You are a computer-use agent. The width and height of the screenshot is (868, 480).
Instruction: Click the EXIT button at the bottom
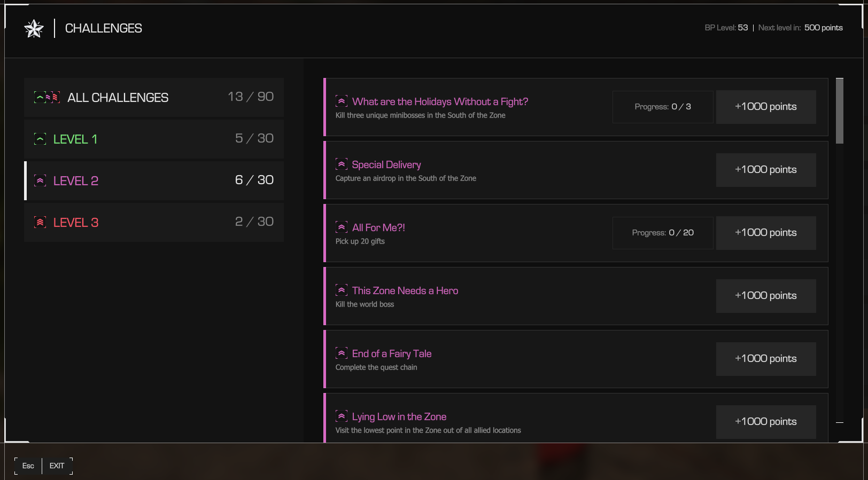tap(57, 466)
